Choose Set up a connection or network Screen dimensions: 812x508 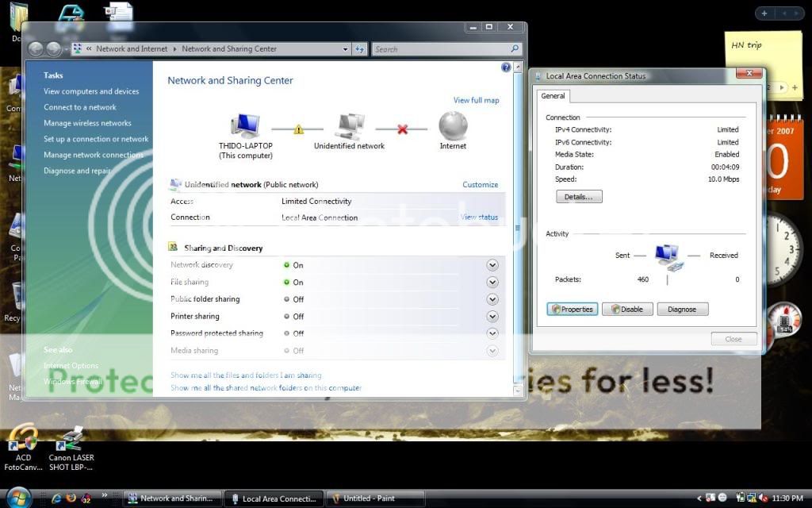coord(96,139)
